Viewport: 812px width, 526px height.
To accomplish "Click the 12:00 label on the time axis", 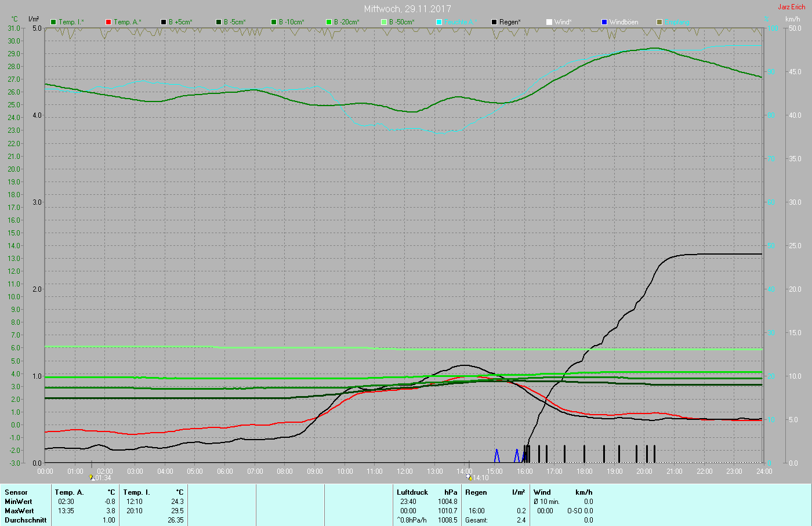I will tap(405, 471).
